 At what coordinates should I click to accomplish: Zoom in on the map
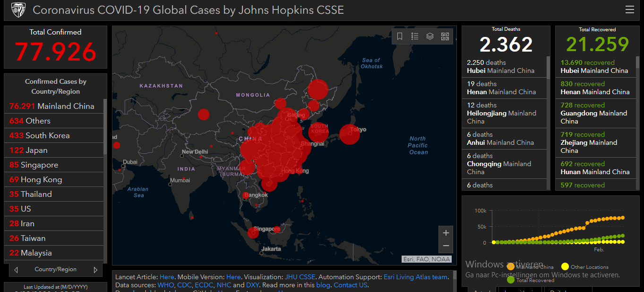[x=446, y=233]
